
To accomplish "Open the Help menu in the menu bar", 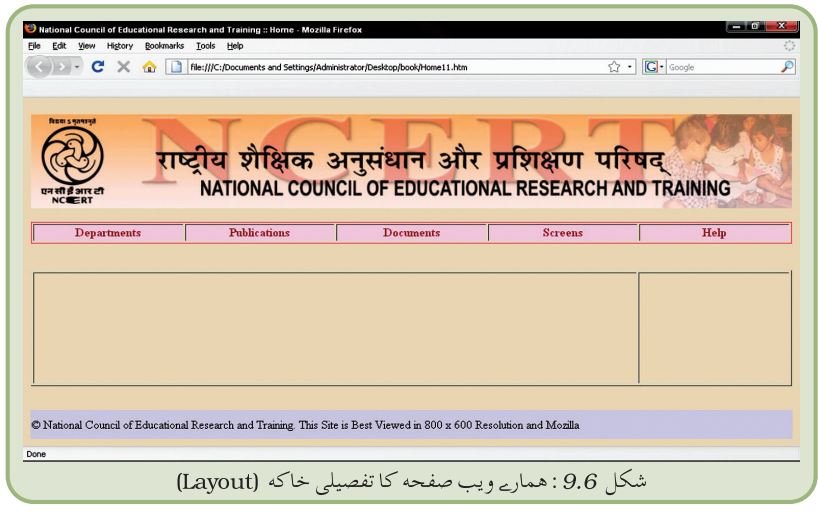I will (235, 46).
